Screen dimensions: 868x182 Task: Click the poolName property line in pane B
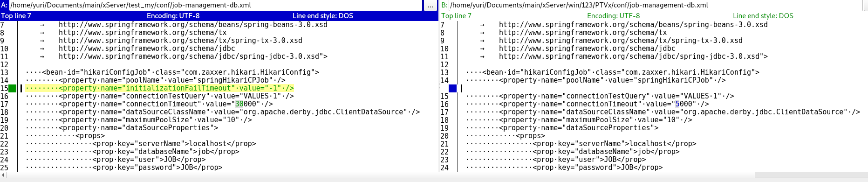tap(596, 80)
